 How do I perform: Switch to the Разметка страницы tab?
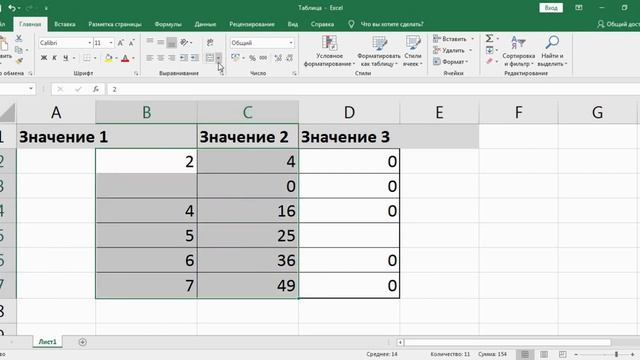tap(115, 24)
